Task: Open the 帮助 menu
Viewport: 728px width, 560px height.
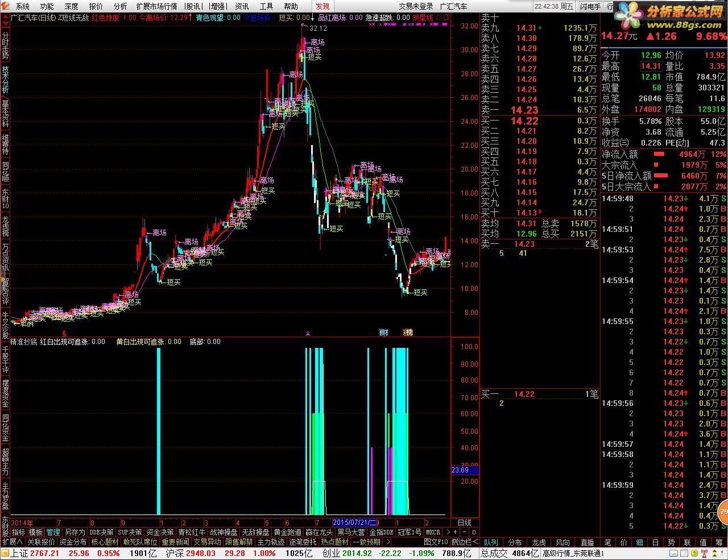Action: (291, 6)
